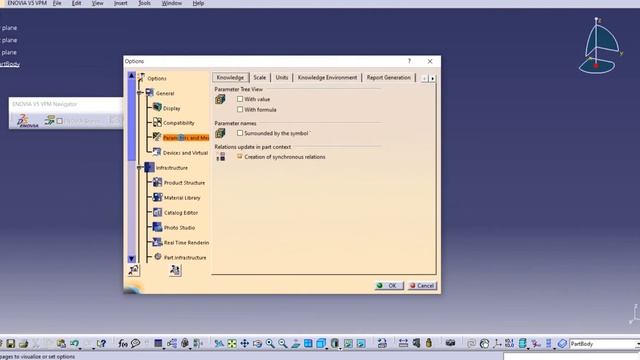Open the PartBody dropdown list
The width and height of the screenshot is (640, 360).
[637, 344]
